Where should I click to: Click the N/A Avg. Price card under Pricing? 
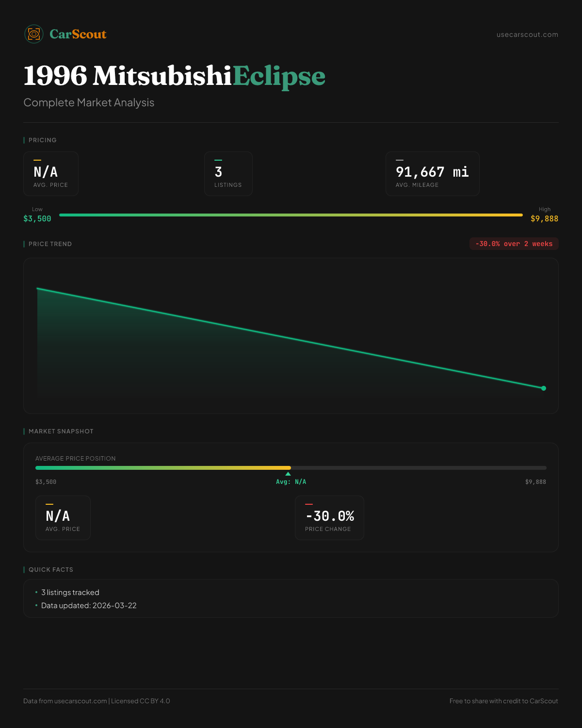tap(51, 174)
